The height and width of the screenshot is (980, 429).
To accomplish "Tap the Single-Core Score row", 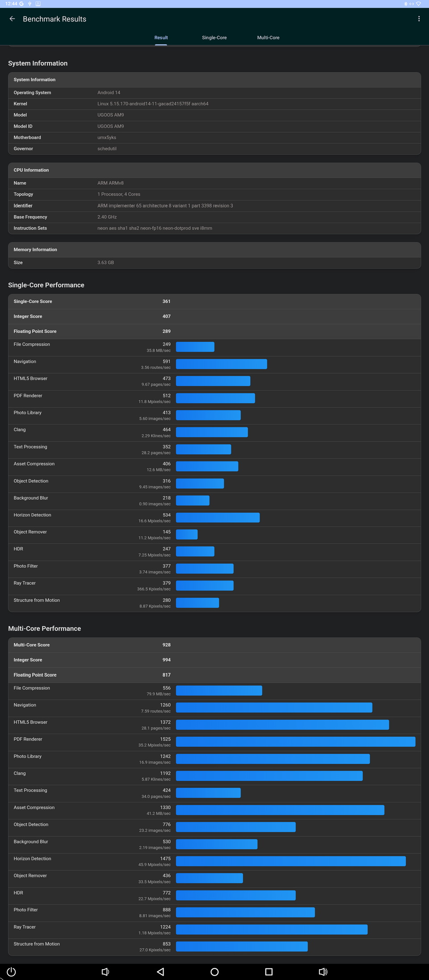I will point(214,302).
